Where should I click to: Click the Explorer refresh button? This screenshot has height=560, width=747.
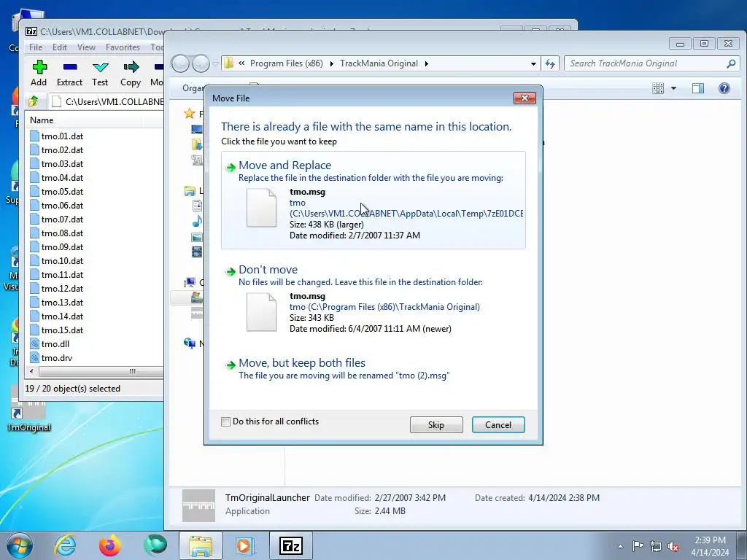[550, 64]
